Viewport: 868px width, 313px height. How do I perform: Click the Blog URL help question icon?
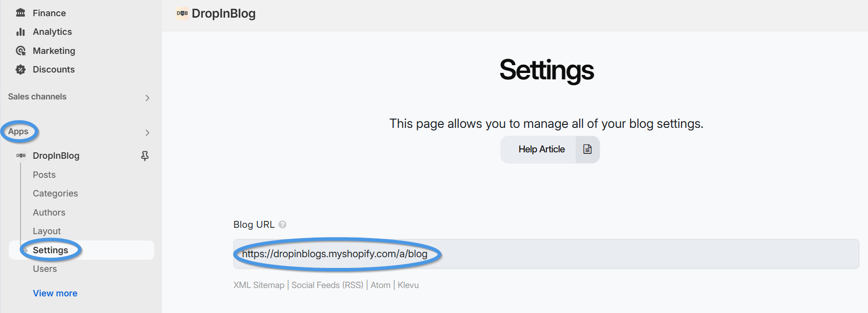pyautogui.click(x=282, y=224)
